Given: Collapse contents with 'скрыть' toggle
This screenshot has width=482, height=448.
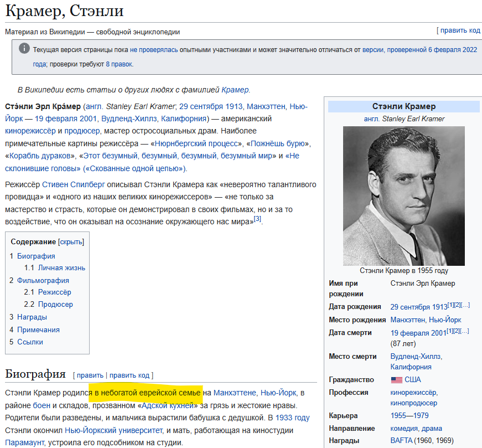Looking at the screenshot, I should pyautogui.click(x=71, y=242).
